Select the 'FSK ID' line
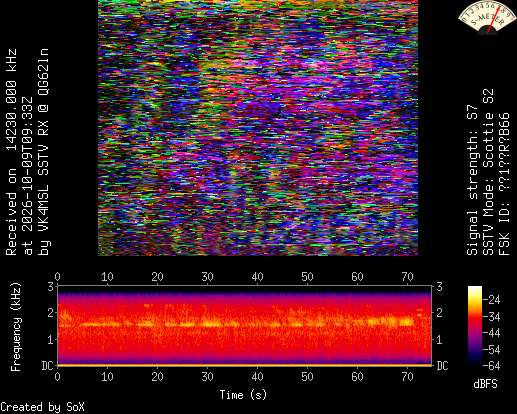517x414 pixels. tap(505, 184)
